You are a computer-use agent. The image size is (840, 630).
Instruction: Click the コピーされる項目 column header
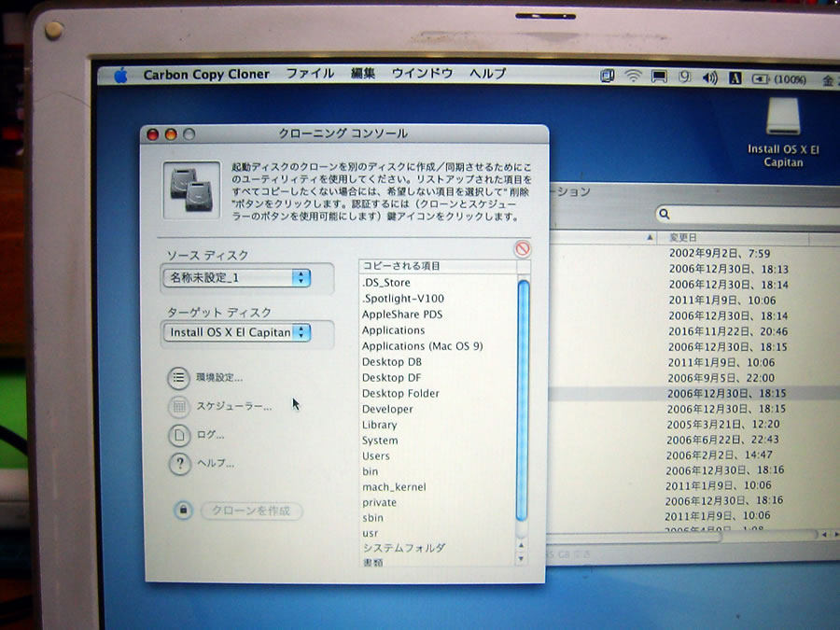tap(437, 266)
